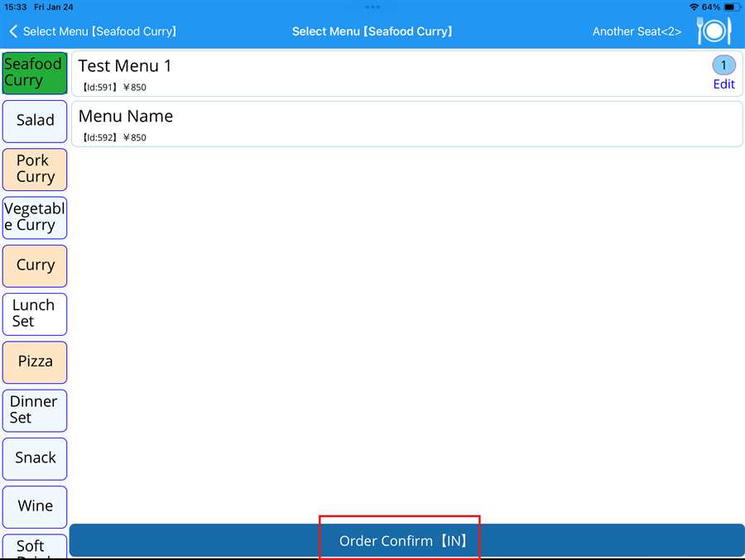This screenshot has width=745, height=560.
Task: Add the Menu Name item to order
Action: pos(406,124)
